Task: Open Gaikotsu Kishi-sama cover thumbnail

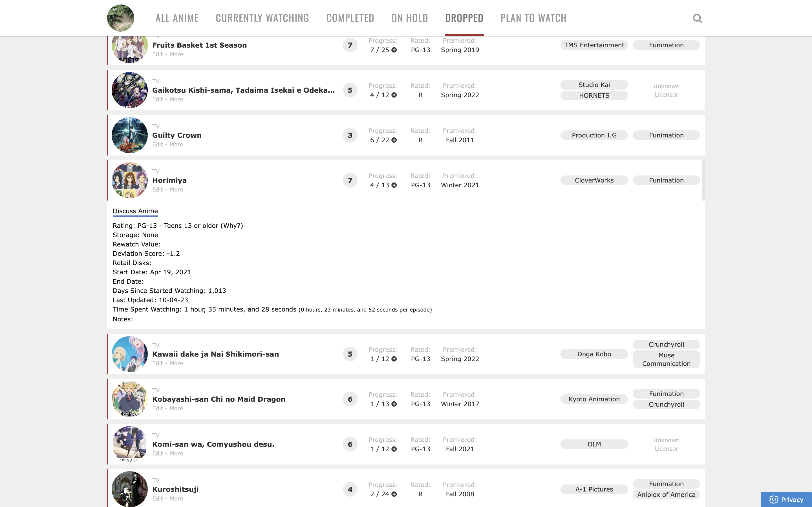Action: [x=129, y=90]
